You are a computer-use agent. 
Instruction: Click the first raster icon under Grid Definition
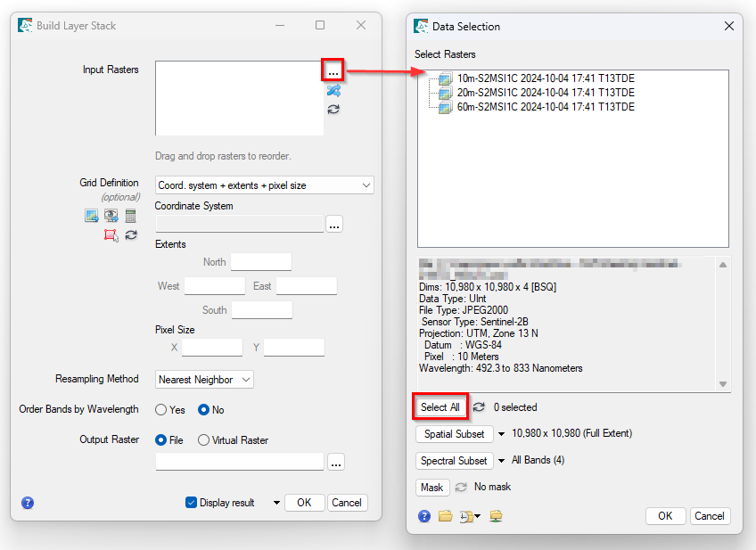click(x=91, y=216)
